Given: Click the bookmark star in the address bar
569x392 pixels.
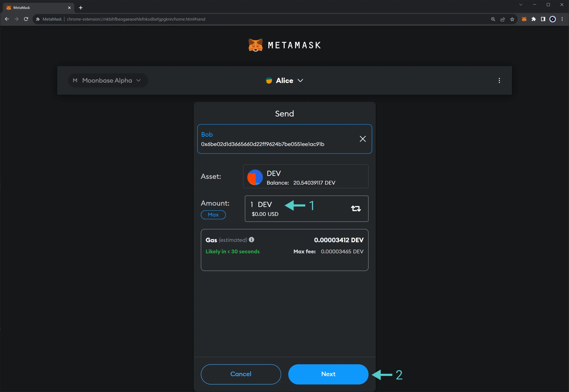Looking at the screenshot, I should (x=512, y=19).
